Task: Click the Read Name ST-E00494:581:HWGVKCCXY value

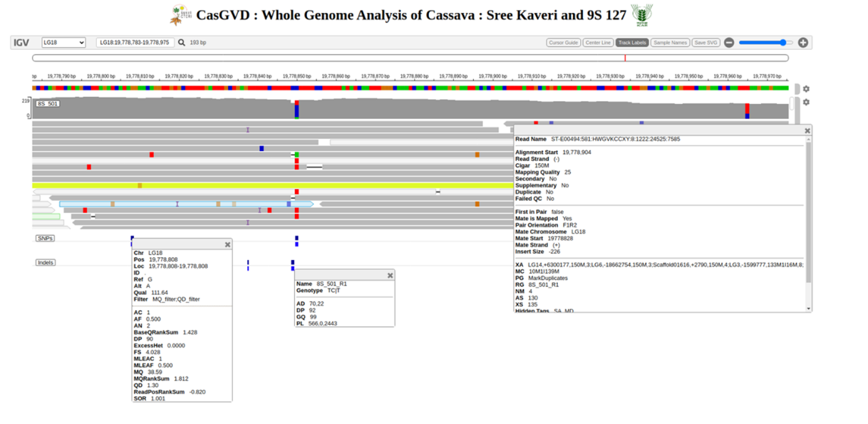Action: tap(616, 139)
